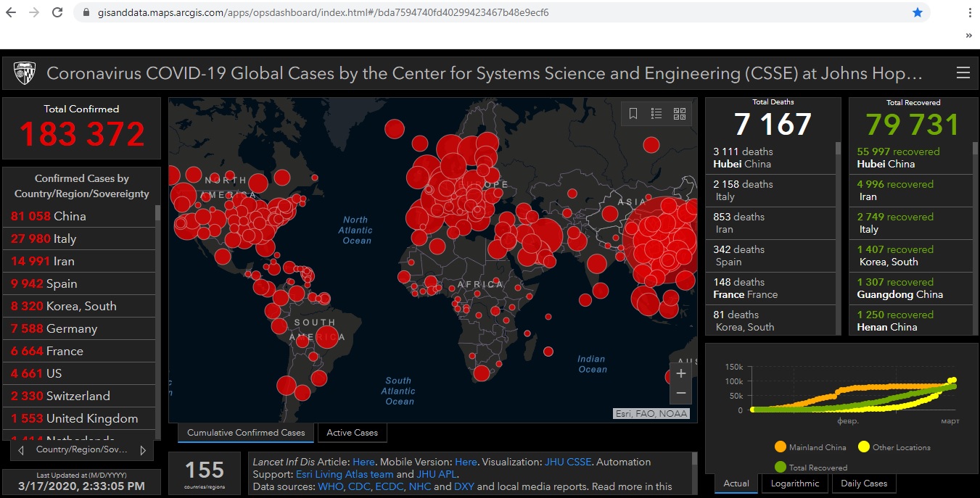
Task: Select the Logarithmic chart tab
Action: pos(794,484)
